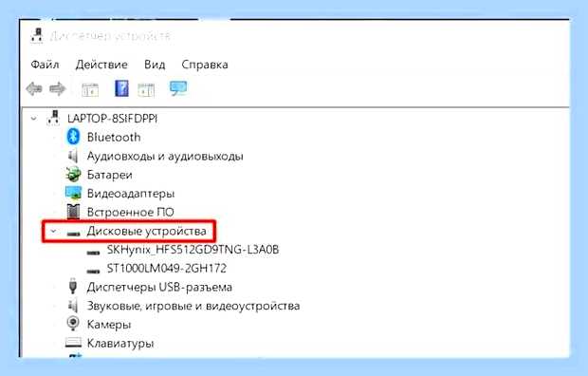The height and width of the screenshot is (376, 588).
Task: Select the Клавиатуры category
Action: pyautogui.click(x=120, y=343)
